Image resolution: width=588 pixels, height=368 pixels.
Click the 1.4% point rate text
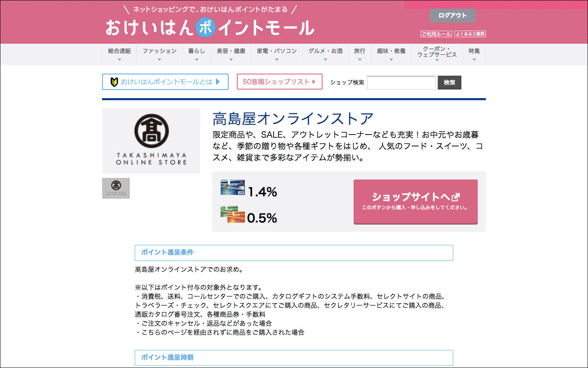pyautogui.click(x=262, y=192)
